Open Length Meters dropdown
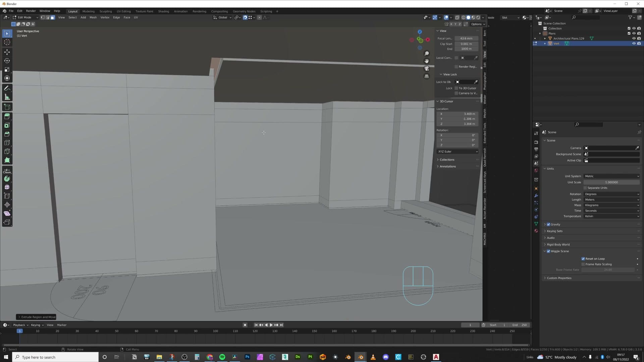644x362 pixels. point(612,200)
